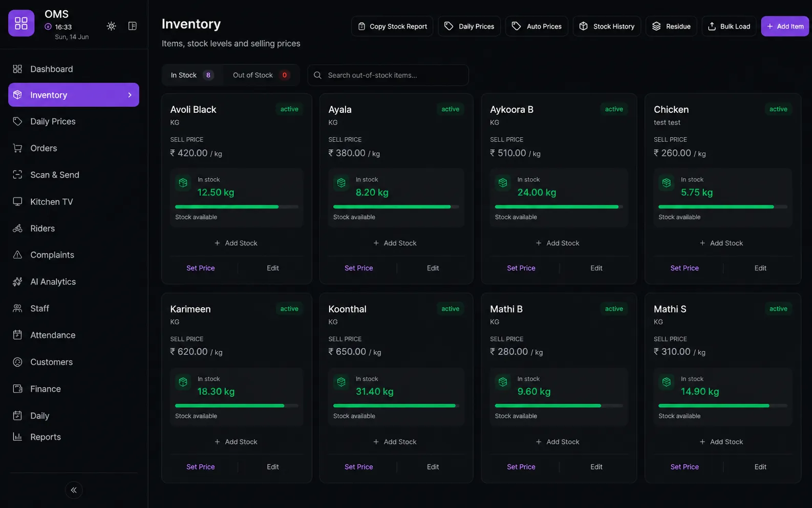
Task: Open the Finance wallet icon
Action: coord(17,389)
